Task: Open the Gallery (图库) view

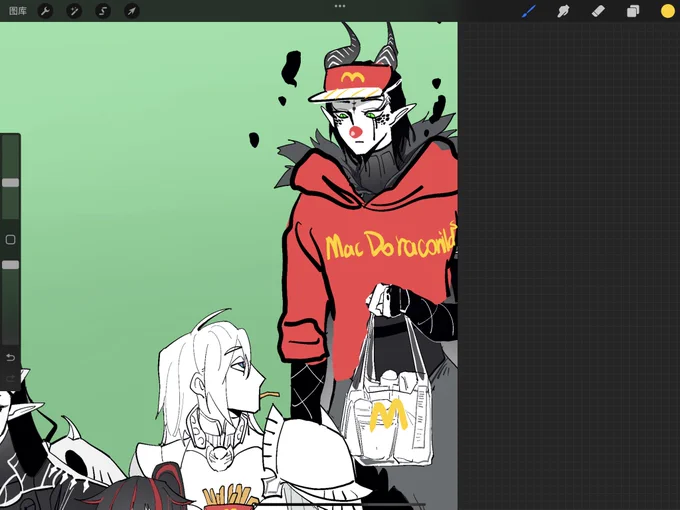Action: pyautogui.click(x=18, y=11)
